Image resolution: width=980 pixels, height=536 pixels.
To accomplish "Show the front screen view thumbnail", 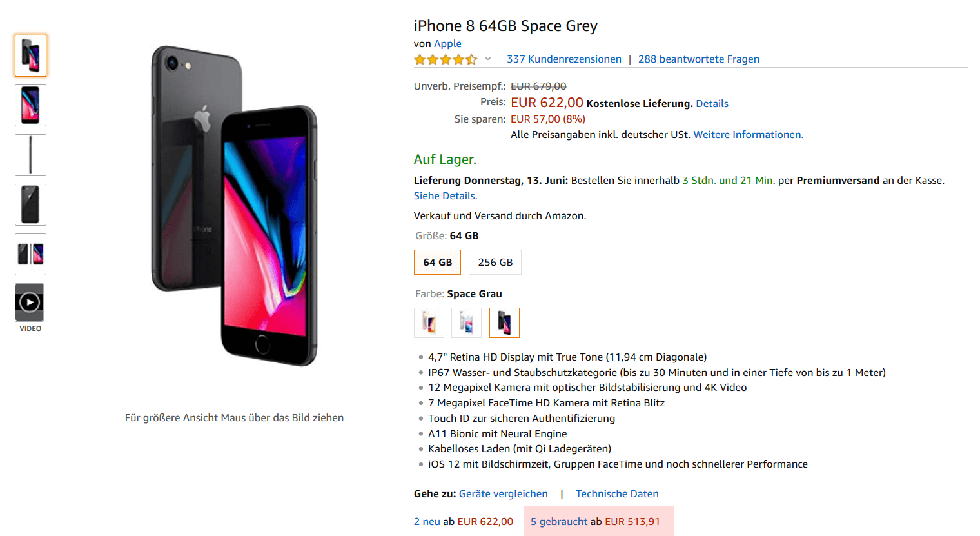I will [30, 105].
